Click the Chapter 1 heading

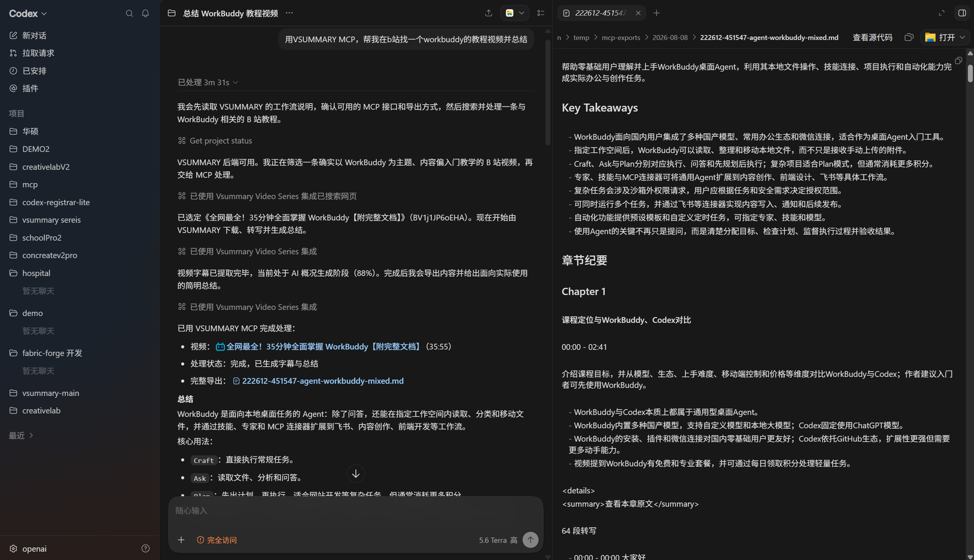583,292
